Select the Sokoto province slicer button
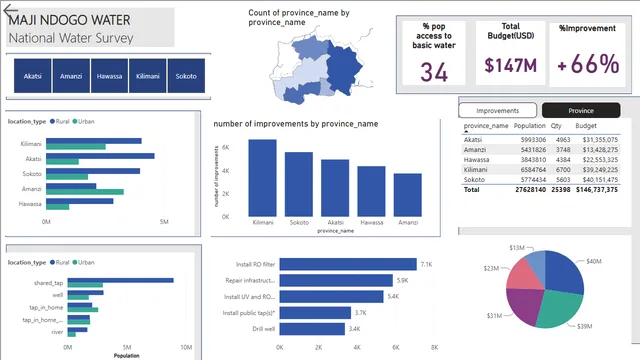The image size is (640, 360). (x=186, y=76)
